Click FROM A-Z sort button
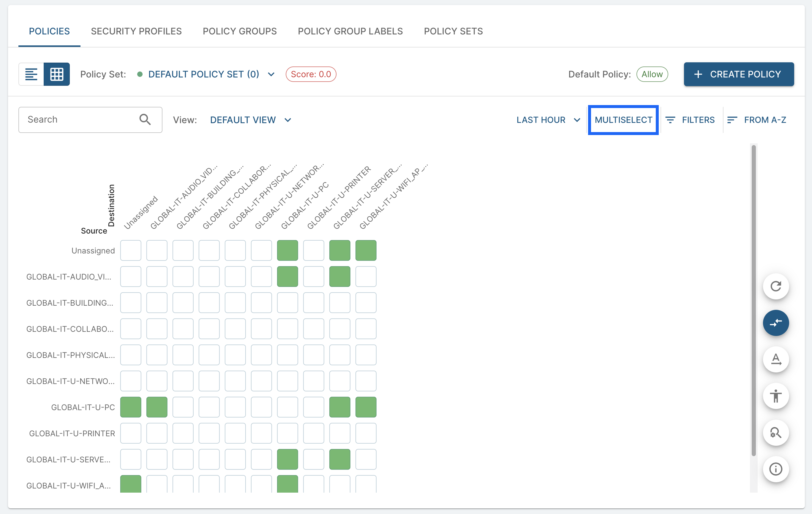812x514 pixels. (x=756, y=120)
